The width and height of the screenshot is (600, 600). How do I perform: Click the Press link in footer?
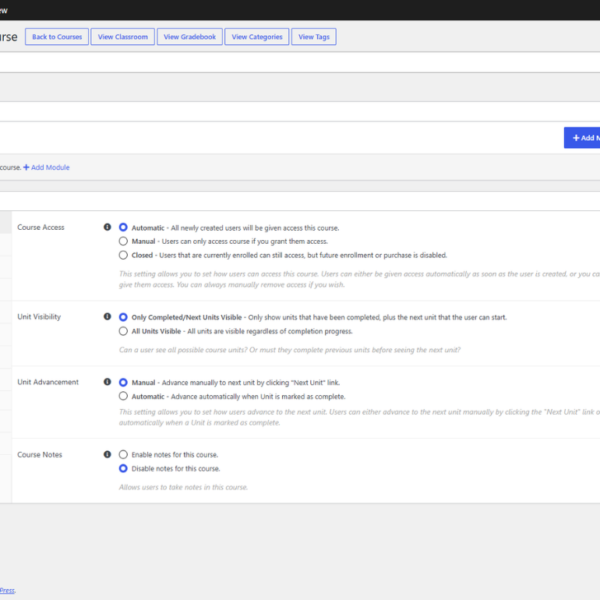point(7,590)
